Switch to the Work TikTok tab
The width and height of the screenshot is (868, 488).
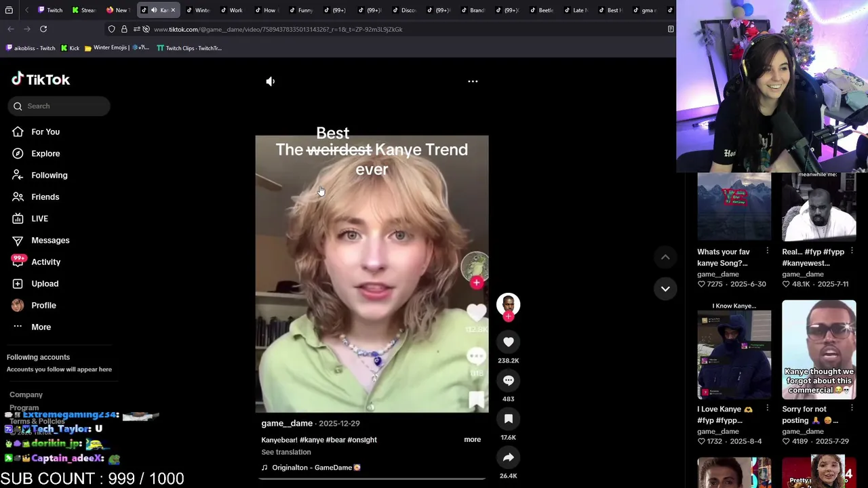pos(231,10)
